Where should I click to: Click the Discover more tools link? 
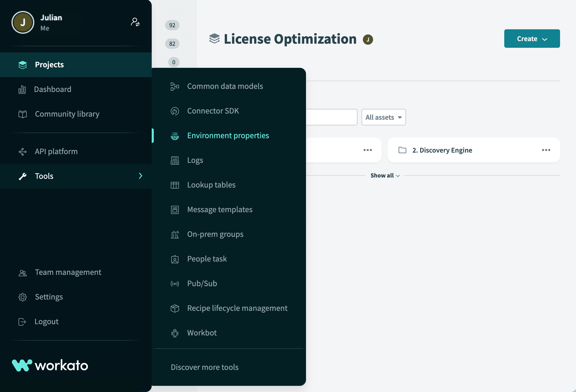point(205,367)
